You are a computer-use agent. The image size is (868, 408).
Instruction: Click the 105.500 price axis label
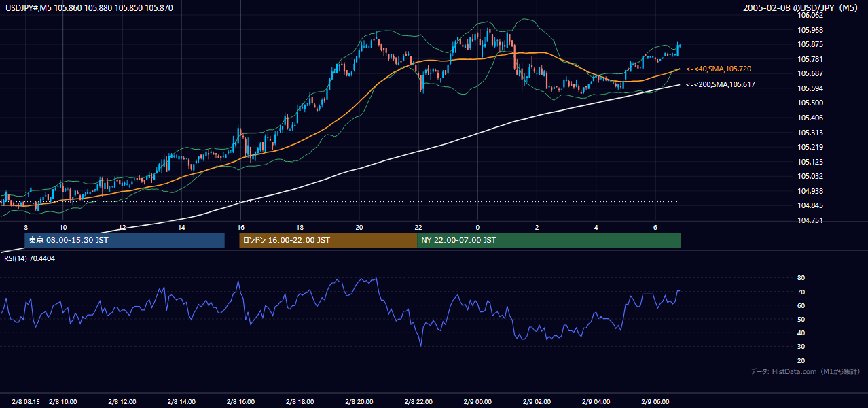810,103
